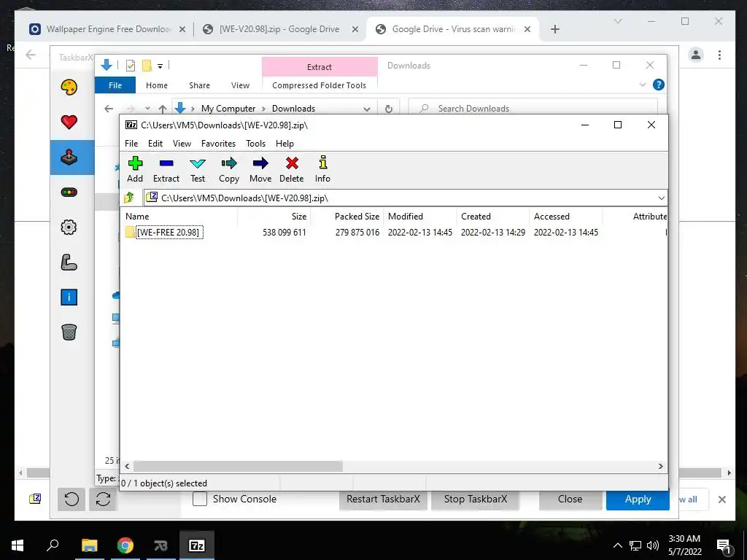Click the TaskbarX Close button
The height and width of the screenshot is (560, 747).
click(570, 499)
